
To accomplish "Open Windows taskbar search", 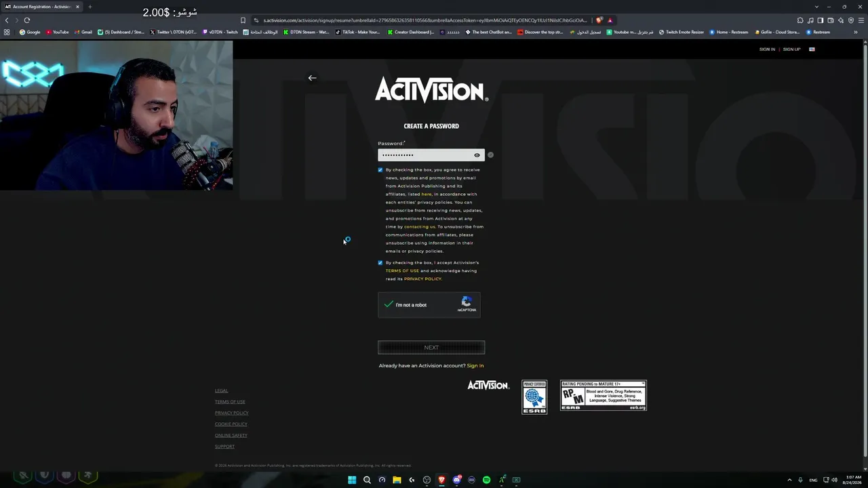I will click(x=367, y=480).
